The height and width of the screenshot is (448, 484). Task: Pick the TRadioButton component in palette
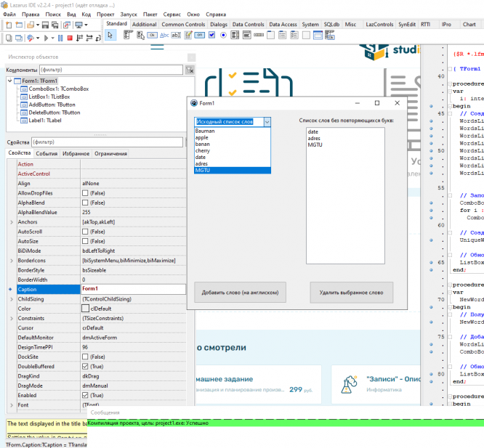[x=222, y=35]
